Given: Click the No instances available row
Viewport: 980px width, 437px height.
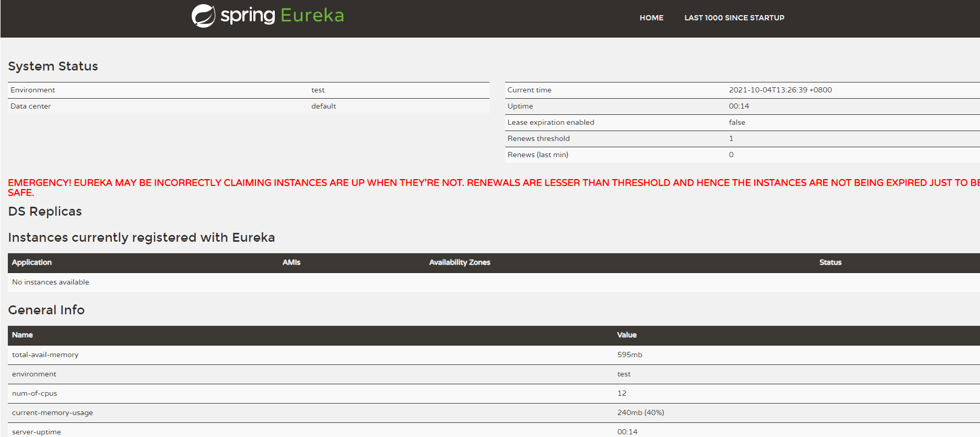Looking at the screenshot, I should pyautogui.click(x=51, y=282).
